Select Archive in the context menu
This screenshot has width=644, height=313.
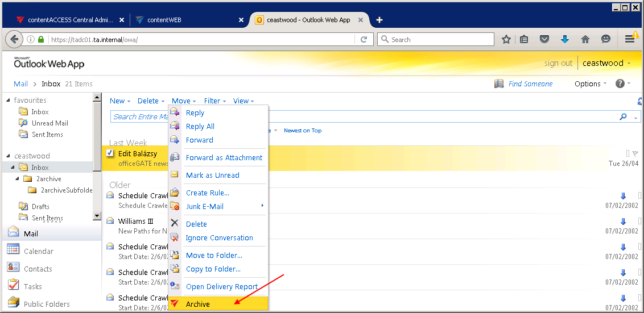click(x=218, y=303)
